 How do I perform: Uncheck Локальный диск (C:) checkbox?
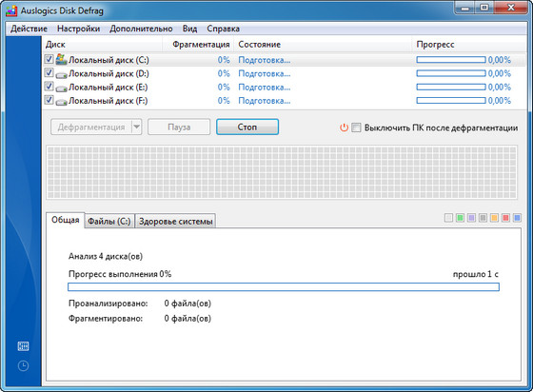pos(49,59)
